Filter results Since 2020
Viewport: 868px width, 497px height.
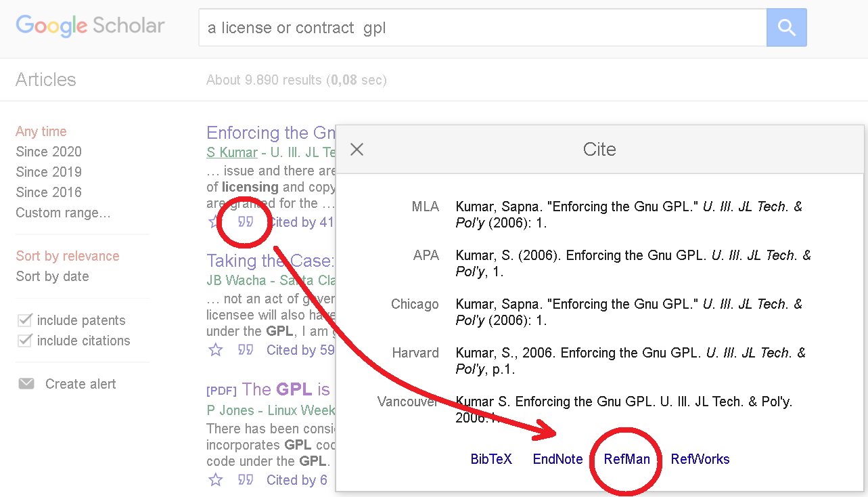click(49, 152)
